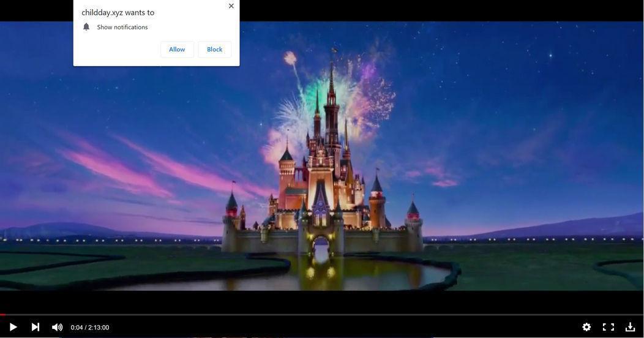Click the castle video frame

point(322,156)
